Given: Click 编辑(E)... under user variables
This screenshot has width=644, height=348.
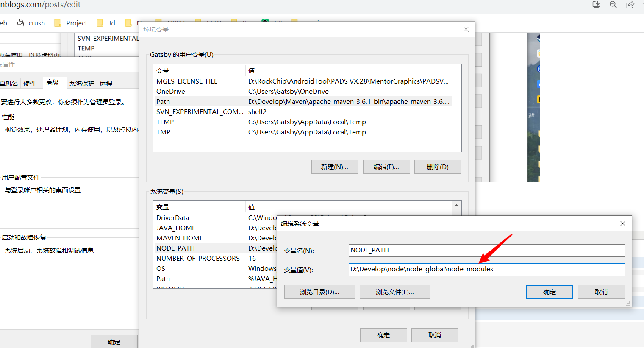Looking at the screenshot, I should tap(386, 167).
